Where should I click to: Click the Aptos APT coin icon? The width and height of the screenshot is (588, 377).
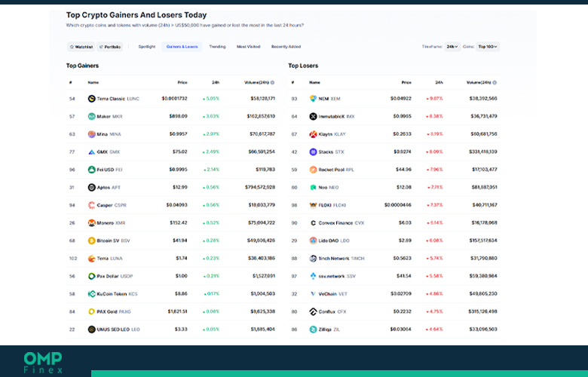pos(91,187)
